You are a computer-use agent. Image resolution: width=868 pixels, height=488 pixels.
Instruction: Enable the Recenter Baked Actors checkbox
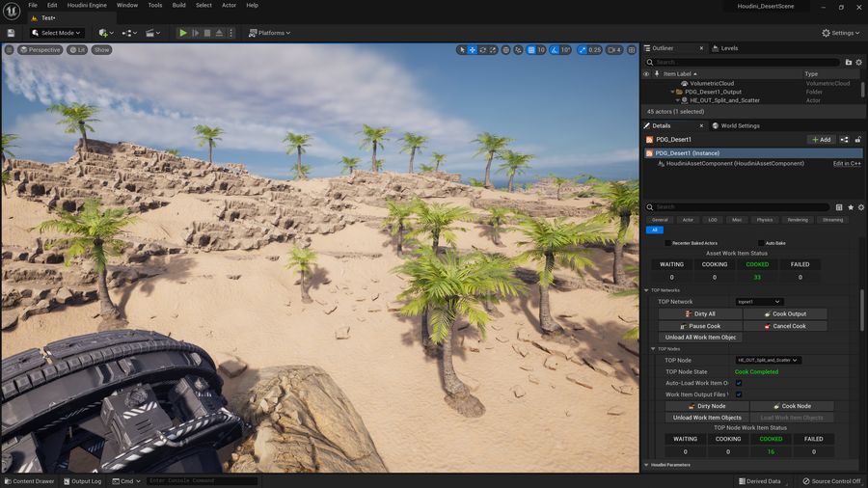coord(667,243)
